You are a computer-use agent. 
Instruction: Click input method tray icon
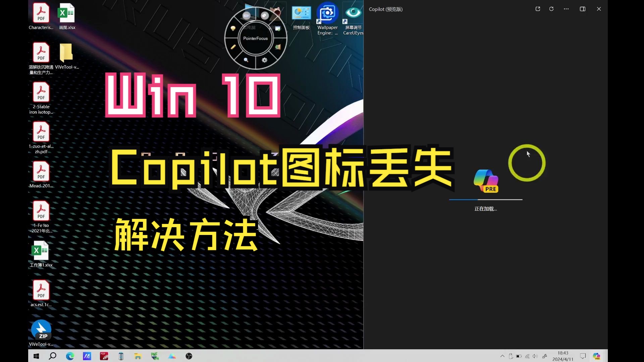[544, 356]
